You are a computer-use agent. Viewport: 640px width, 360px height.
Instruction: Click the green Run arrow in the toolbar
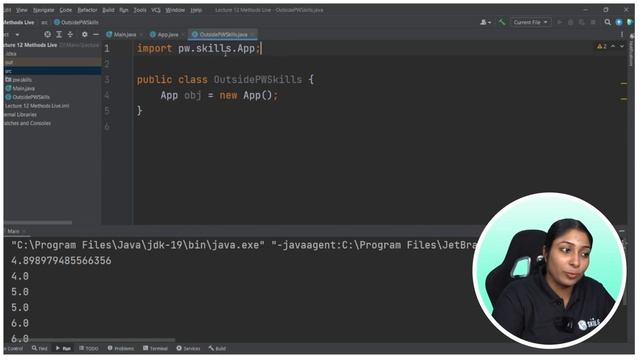560,22
